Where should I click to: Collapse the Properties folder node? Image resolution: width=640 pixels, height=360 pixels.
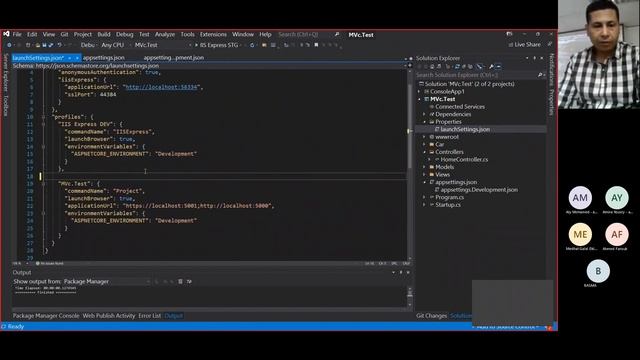(x=424, y=122)
